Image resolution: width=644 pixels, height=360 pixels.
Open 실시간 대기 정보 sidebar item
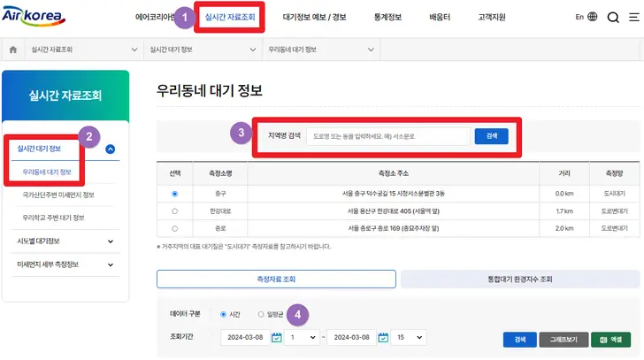[39, 149]
